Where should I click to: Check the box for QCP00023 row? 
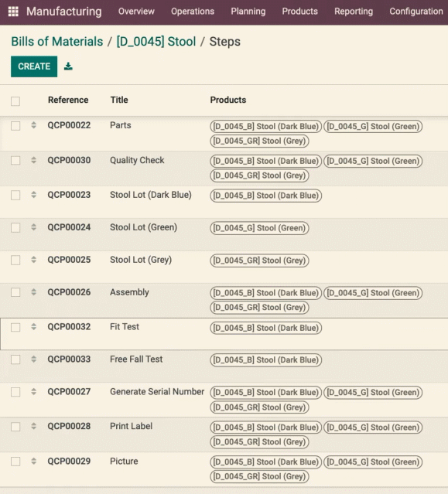pyautogui.click(x=15, y=196)
